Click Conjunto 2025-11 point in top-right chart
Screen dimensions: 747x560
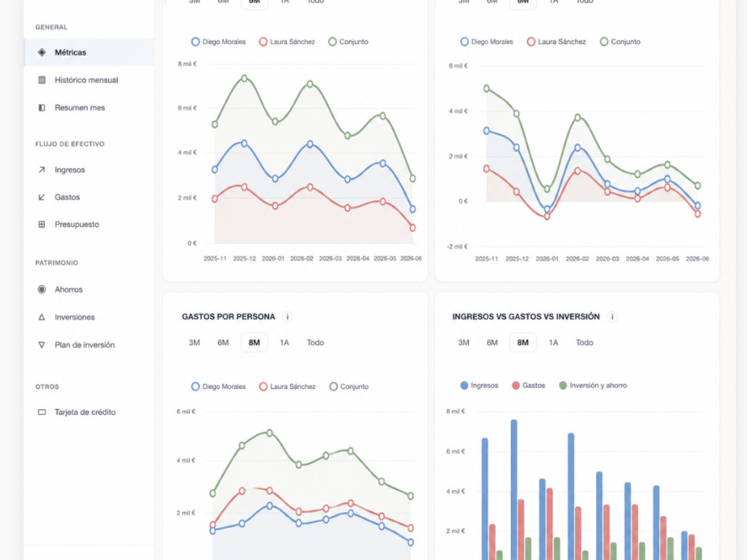point(486,88)
